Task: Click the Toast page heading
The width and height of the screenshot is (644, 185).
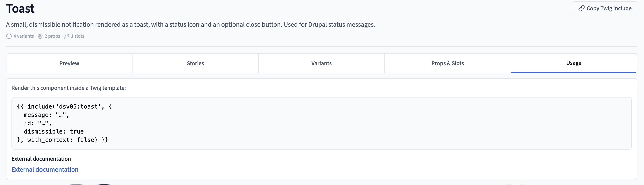Action: pos(20,9)
